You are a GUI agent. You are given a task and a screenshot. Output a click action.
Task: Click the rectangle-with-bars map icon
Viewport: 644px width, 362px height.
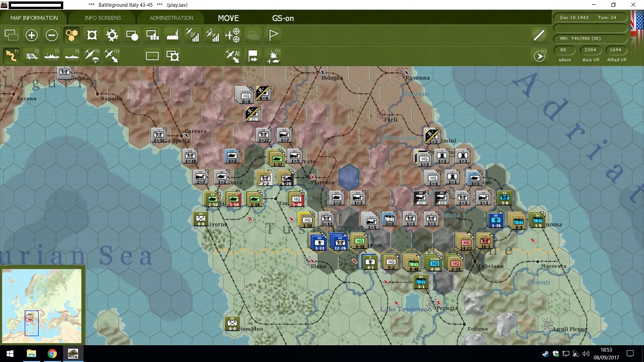[x=152, y=35]
